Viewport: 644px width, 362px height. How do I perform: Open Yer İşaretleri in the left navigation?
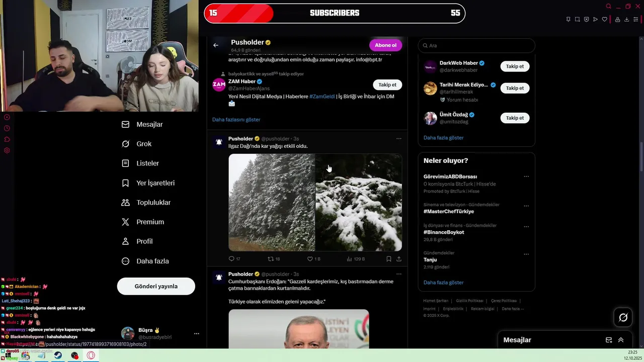[x=148, y=183]
